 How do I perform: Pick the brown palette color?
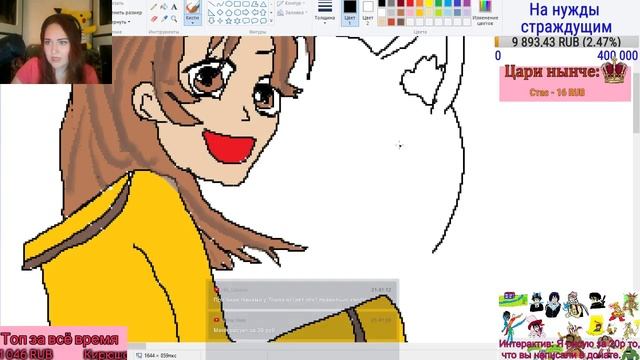(x=401, y=12)
